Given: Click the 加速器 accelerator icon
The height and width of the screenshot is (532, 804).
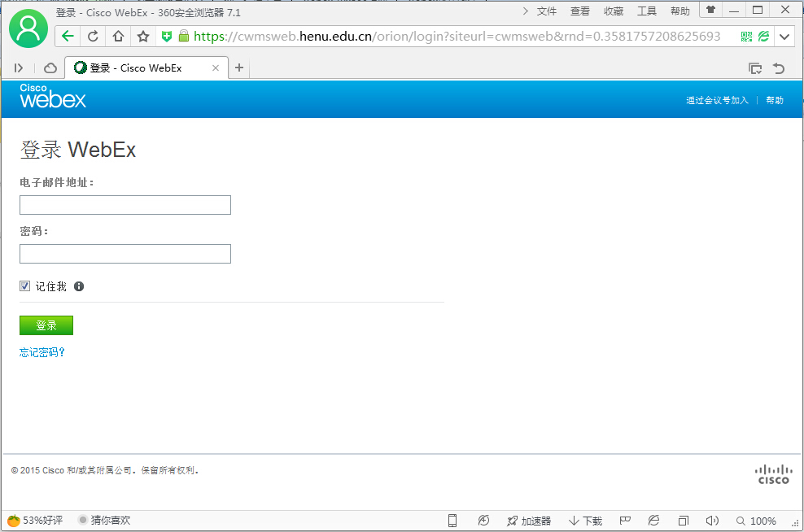Looking at the screenshot, I should pos(529,521).
